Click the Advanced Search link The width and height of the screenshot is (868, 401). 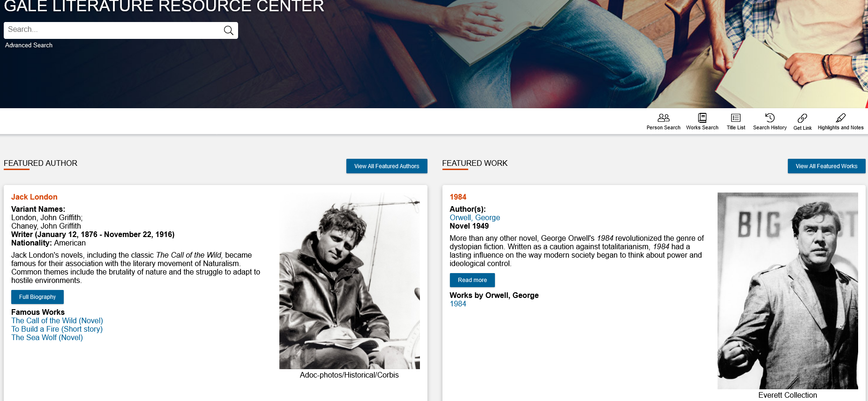29,45
